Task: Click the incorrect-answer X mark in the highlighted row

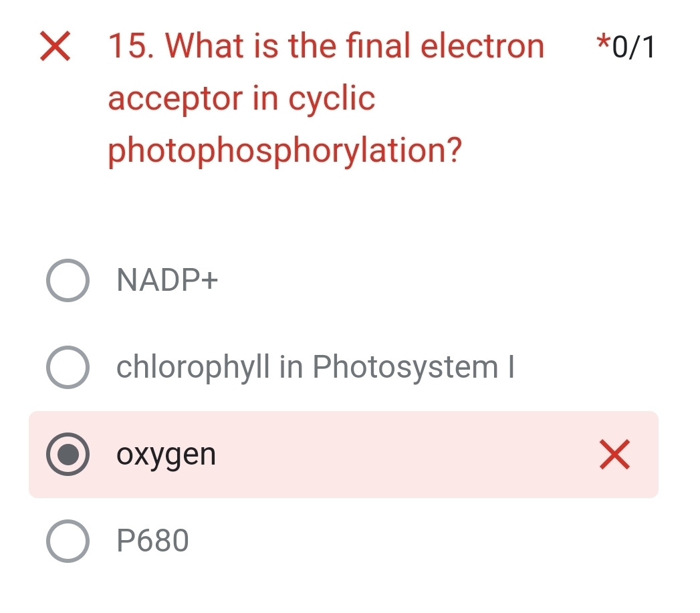Action: coord(614,455)
